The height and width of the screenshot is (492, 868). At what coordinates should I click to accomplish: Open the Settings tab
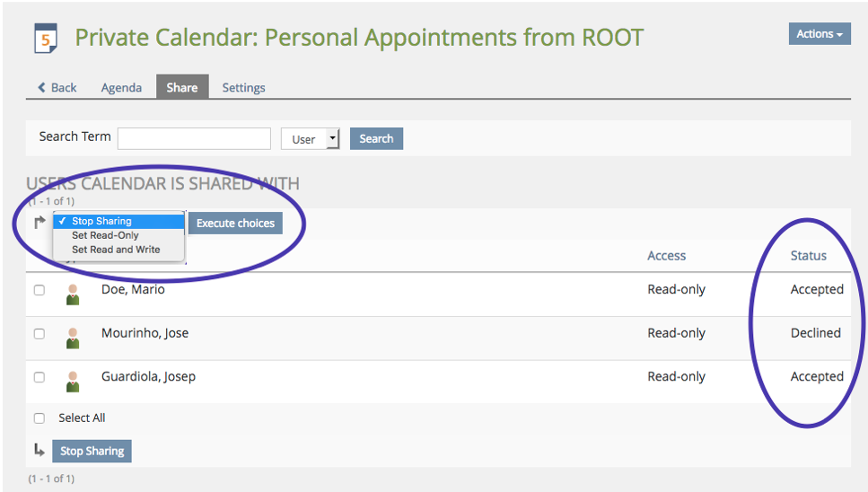[243, 87]
